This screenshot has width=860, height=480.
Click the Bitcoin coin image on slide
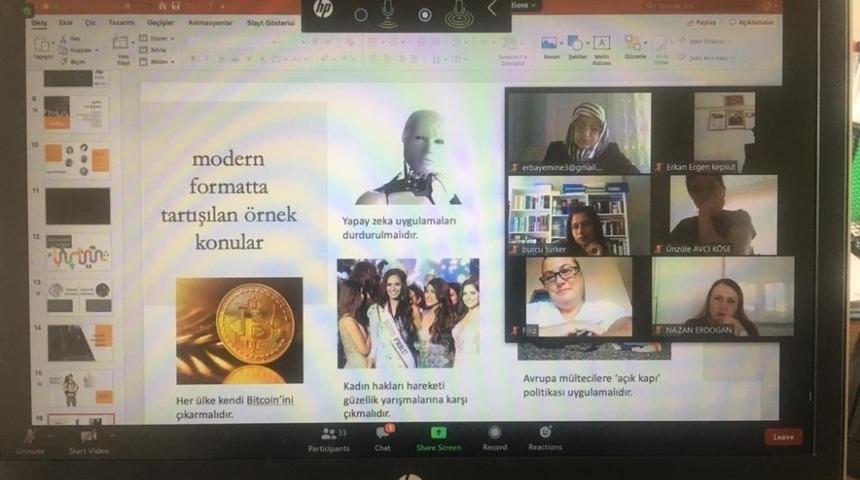coord(239,330)
